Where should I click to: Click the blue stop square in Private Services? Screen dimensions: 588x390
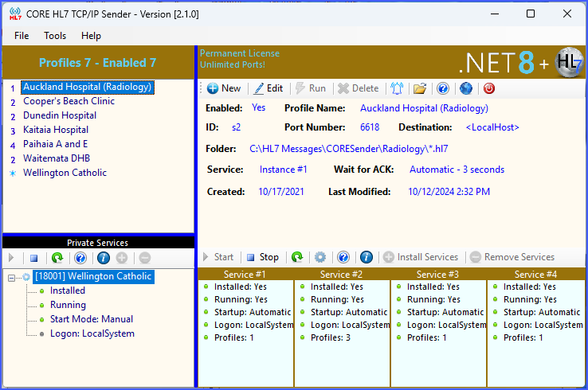[x=34, y=258]
